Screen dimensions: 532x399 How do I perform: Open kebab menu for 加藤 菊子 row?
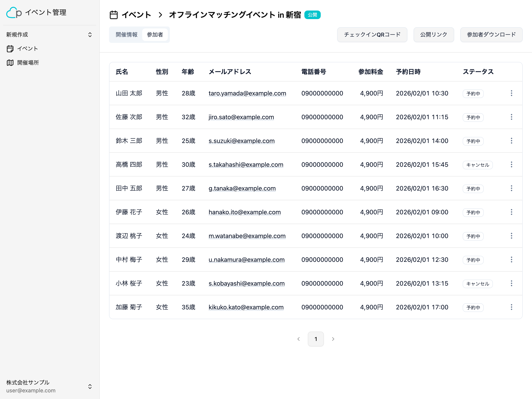point(511,307)
